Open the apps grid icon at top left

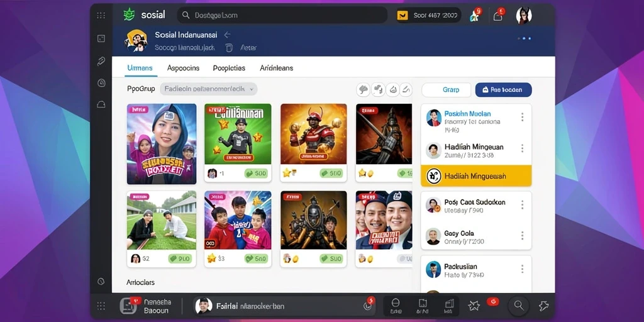point(101,16)
